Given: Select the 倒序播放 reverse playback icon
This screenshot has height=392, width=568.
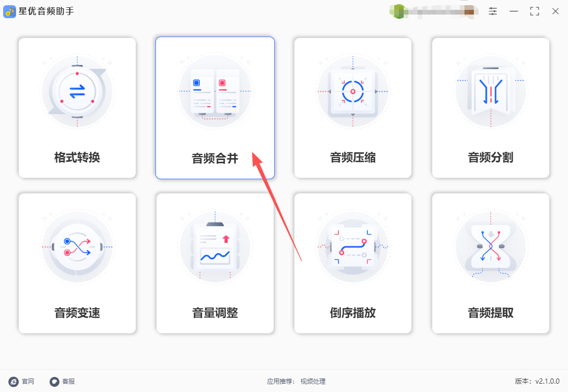Looking at the screenshot, I should (353, 246).
